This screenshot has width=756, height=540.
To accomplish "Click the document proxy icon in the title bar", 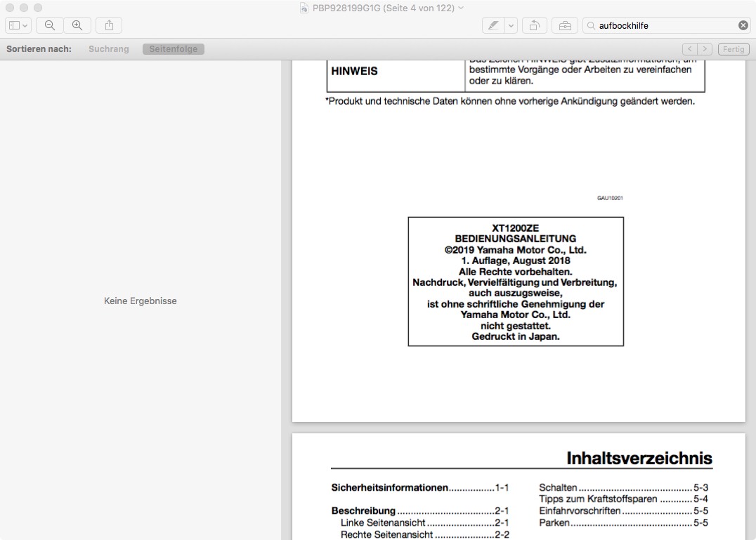I will point(304,8).
